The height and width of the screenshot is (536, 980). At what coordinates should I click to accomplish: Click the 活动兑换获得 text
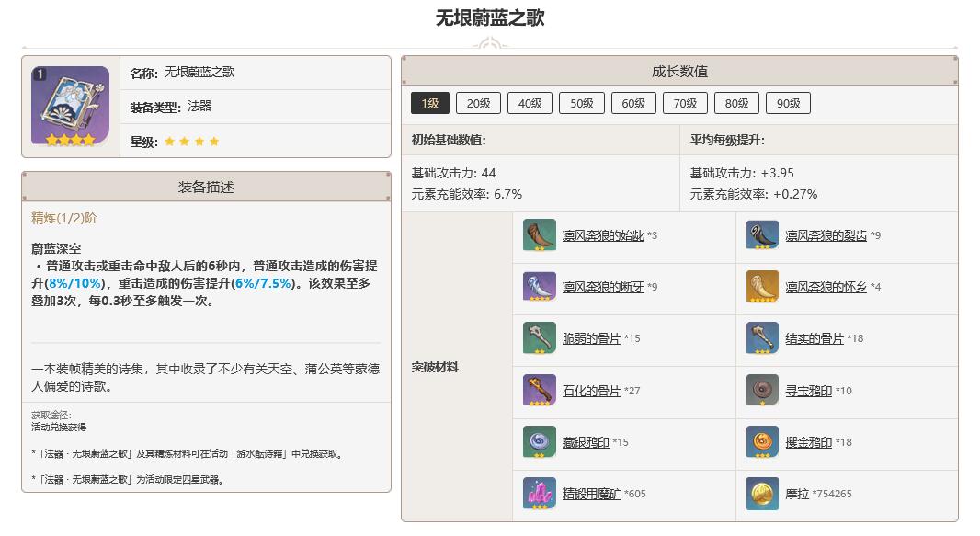(x=59, y=427)
